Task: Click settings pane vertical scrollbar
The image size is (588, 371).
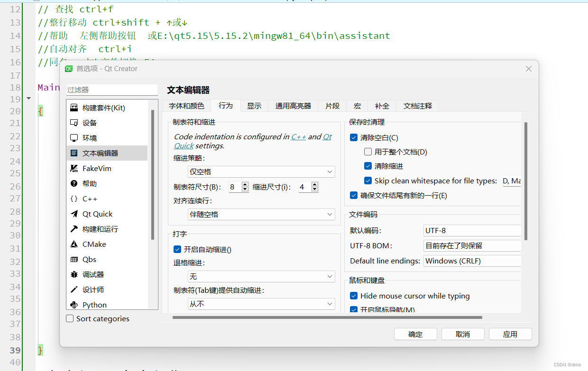Action: [x=526, y=181]
